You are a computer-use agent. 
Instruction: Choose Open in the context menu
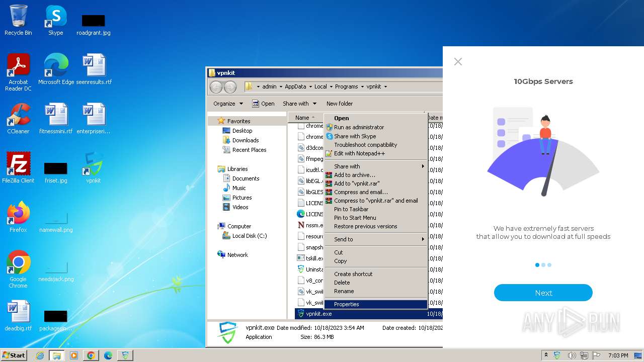376,118
